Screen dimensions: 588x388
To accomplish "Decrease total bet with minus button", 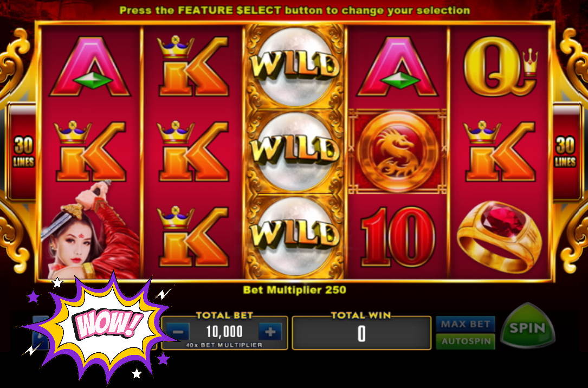I will point(178,332).
